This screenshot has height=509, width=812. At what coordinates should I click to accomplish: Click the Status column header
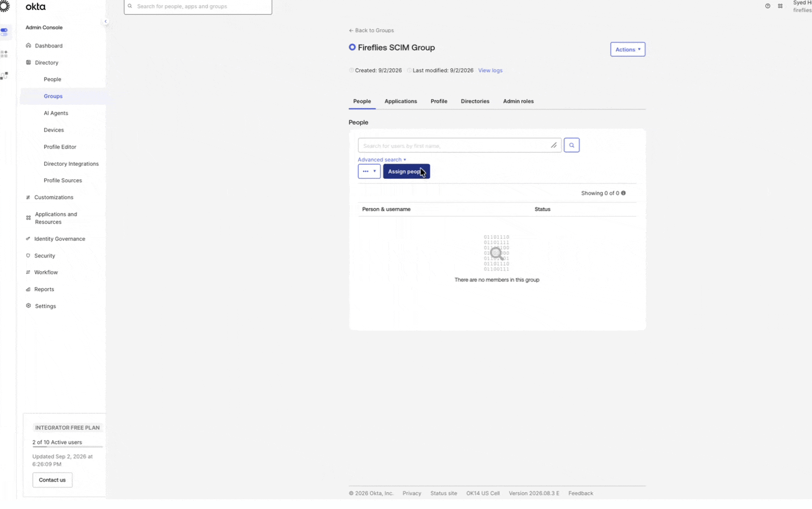(x=542, y=209)
